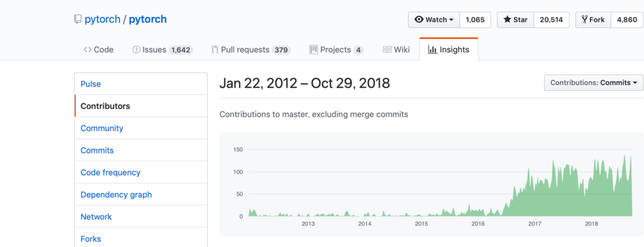This screenshot has height=247, width=644.
Task: Click the 2015 label on chart axis
Action: 421,224
